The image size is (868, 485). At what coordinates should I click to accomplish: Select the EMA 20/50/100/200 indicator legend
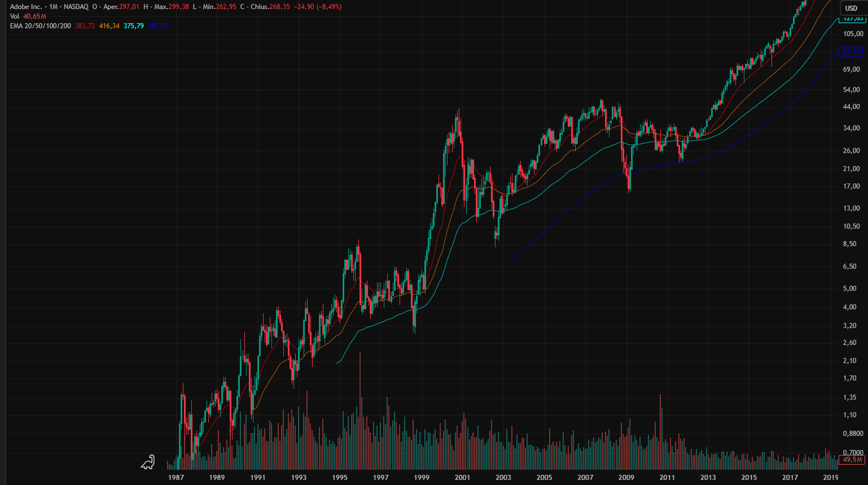41,26
